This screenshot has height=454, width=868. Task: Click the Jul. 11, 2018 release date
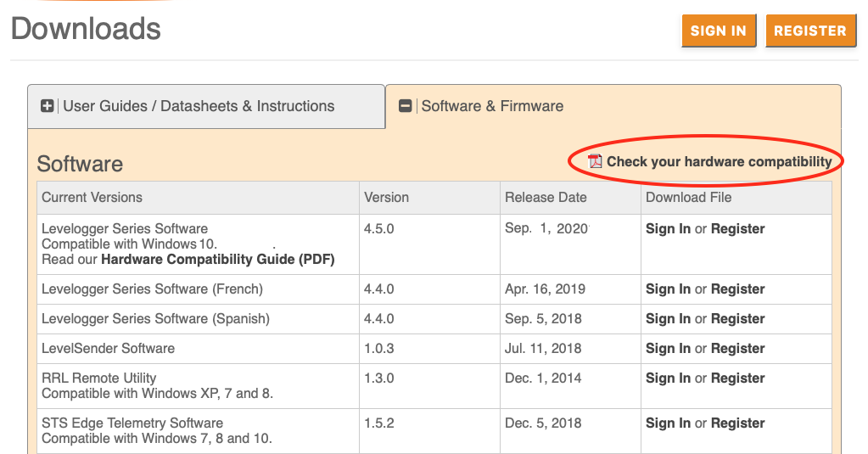(x=543, y=348)
